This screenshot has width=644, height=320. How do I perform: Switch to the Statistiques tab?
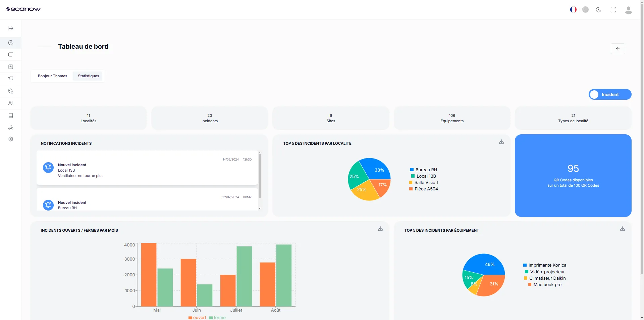point(89,76)
